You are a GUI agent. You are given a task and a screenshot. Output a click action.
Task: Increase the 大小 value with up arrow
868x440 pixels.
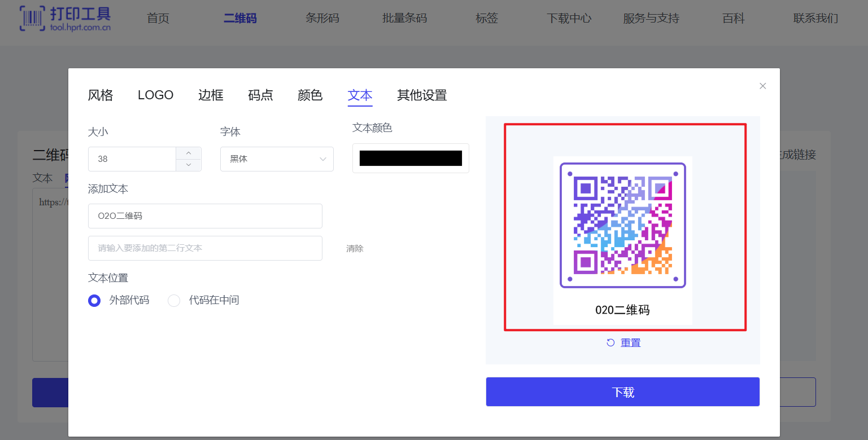click(x=189, y=153)
